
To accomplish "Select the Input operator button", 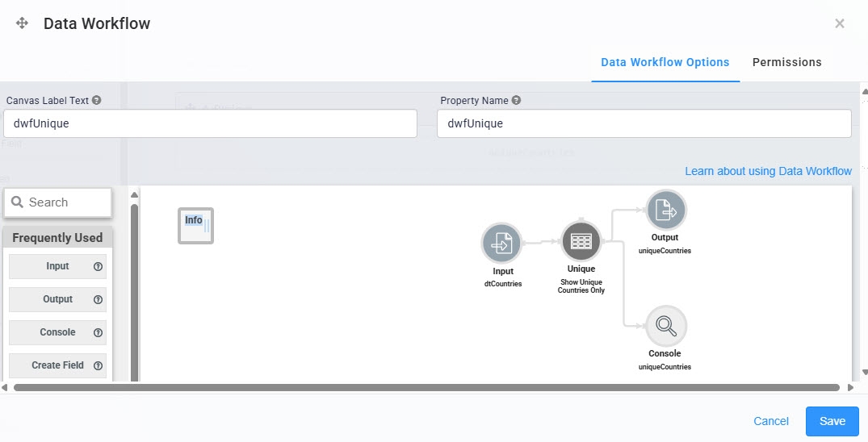I will (57, 267).
